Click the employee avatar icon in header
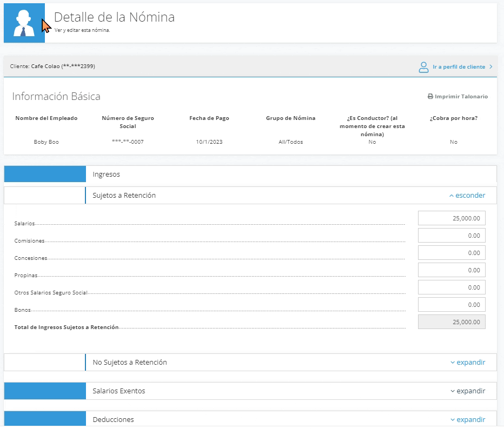Viewport: 504px width, 429px height. 24,23
